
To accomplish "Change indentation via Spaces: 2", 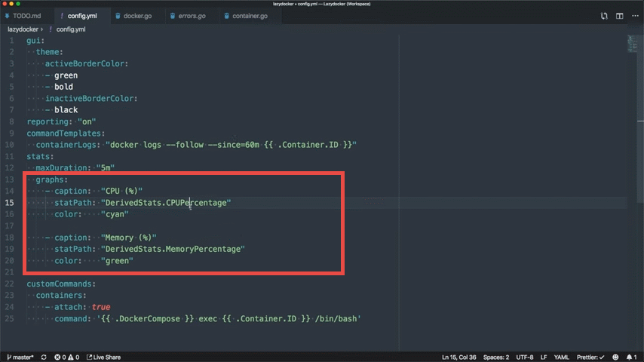I will [496, 357].
